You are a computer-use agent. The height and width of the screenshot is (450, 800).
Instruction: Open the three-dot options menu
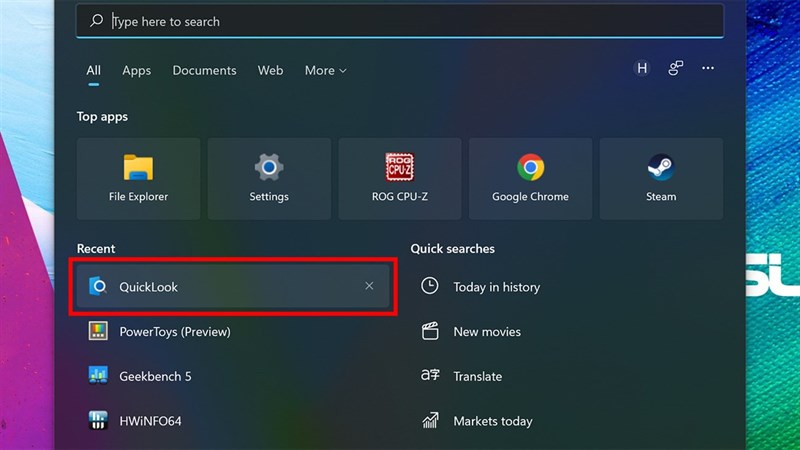tap(708, 68)
